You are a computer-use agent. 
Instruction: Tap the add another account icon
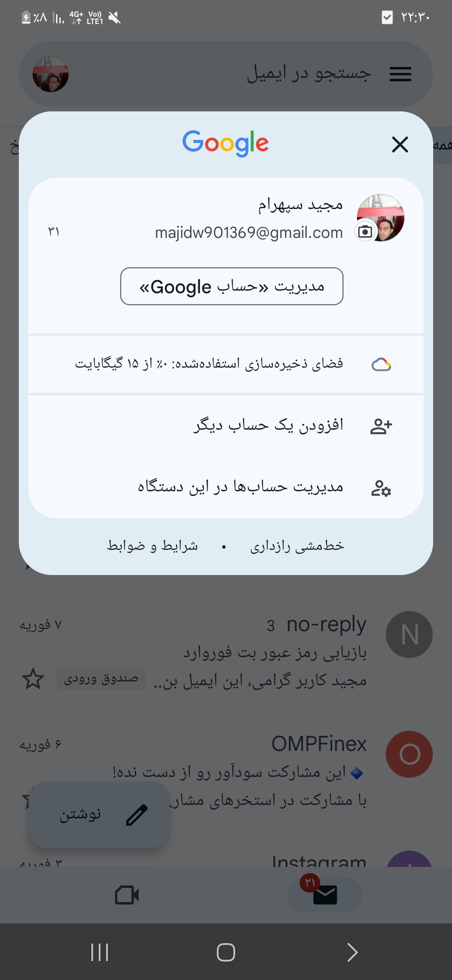coord(381,426)
